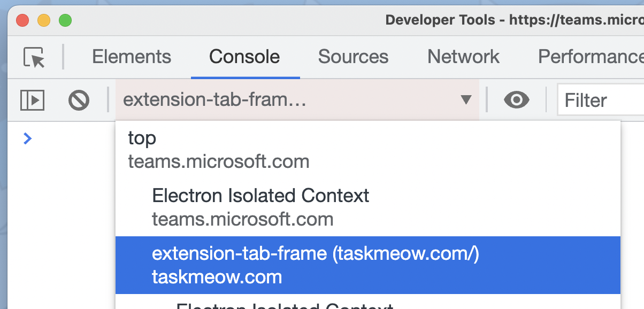644x309 pixels.
Task: Open the Console panel
Action: coord(244,57)
